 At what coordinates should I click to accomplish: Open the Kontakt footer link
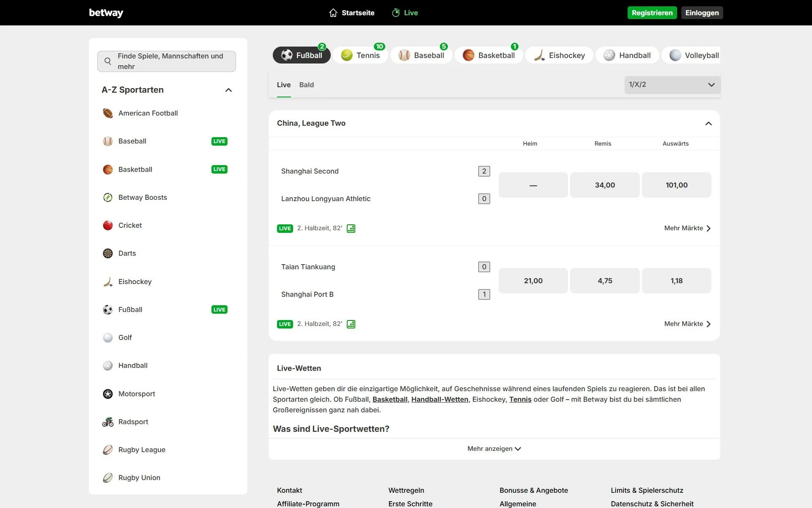(x=290, y=490)
